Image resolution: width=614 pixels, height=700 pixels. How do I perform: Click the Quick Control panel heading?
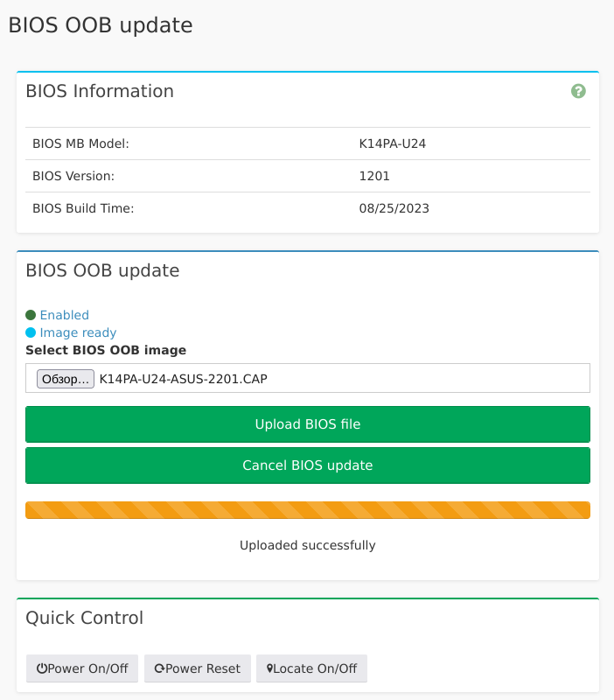pos(84,618)
